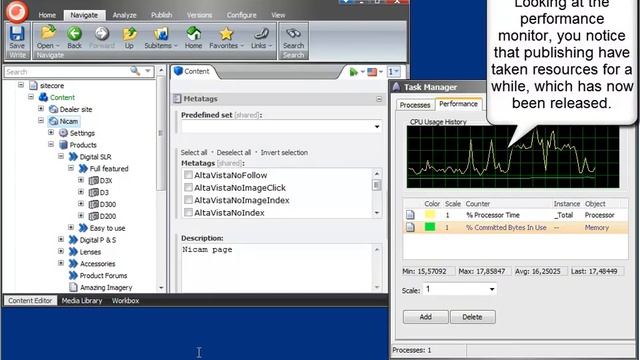Click the magnifier icon in tree search

pos(135,71)
